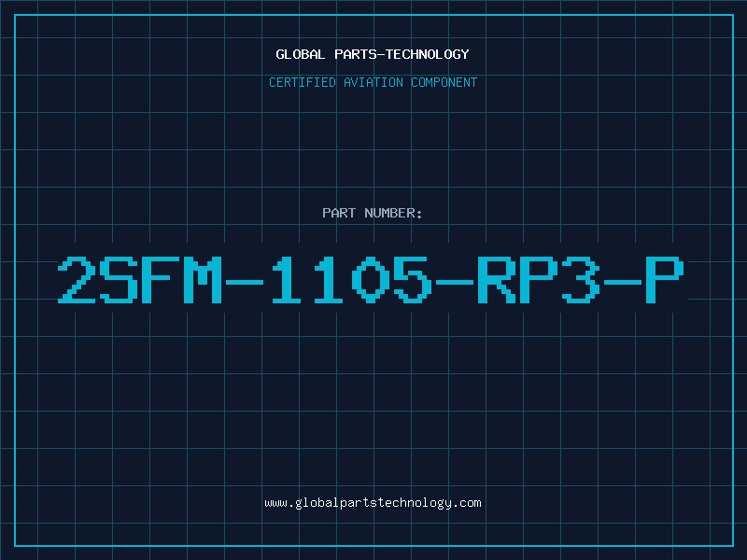Image resolution: width=747 pixels, height=560 pixels.
Task: Click the leading digit 2 of part number
Action: 78,279
